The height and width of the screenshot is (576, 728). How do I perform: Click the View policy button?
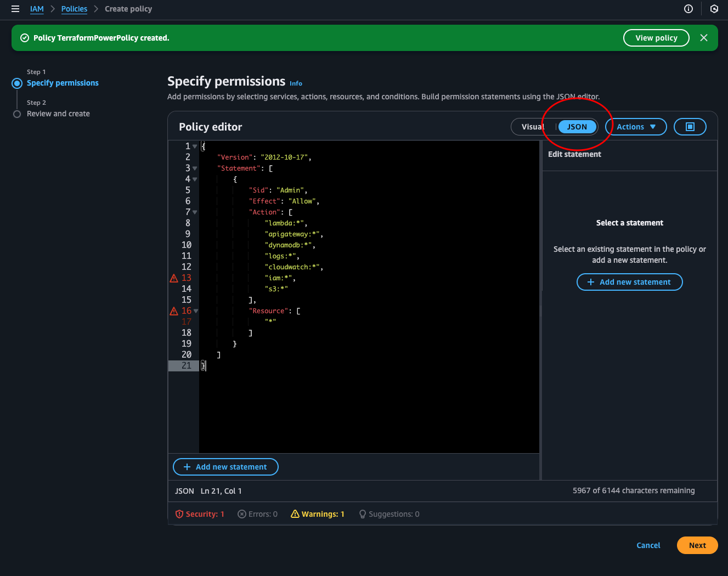pyautogui.click(x=656, y=38)
